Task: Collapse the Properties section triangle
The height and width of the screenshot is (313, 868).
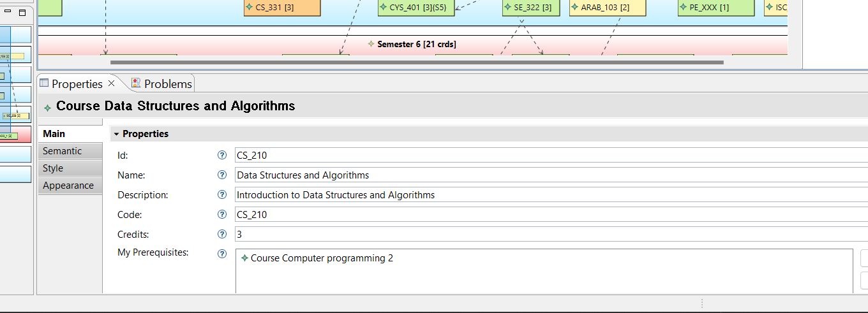Action: click(116, 134)
